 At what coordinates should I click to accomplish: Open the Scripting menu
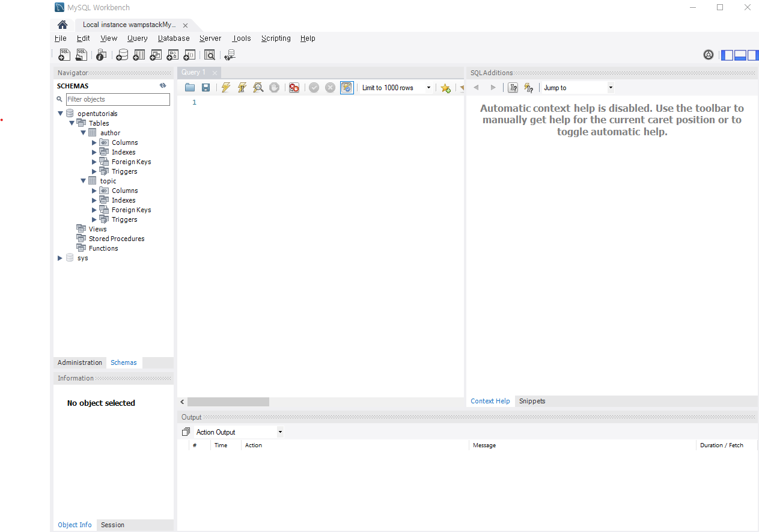[276, 38]
